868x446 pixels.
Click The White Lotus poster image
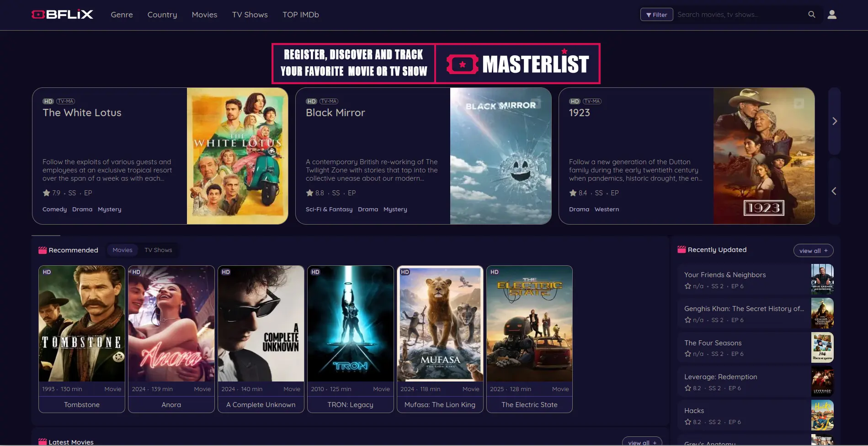(237, 156)
